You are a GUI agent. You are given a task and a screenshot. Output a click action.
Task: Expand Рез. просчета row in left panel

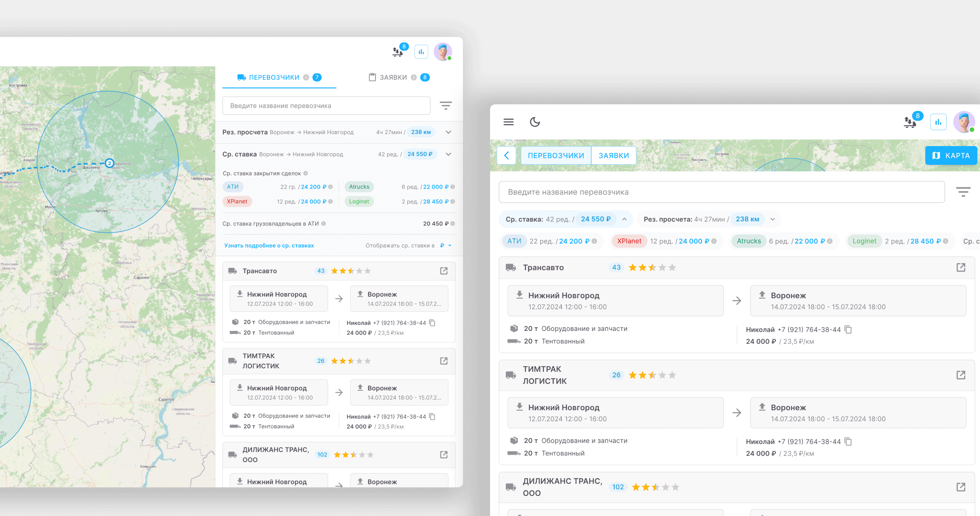[x=448, y=132]
